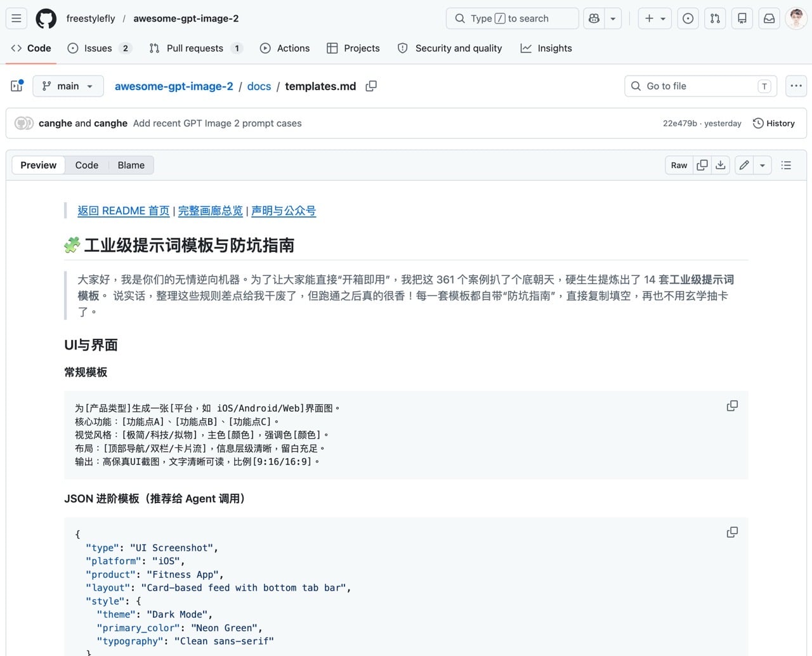Viewport: 812px width, 656px height.
Task: Expand the main branch selector
Action: (68, 86)
